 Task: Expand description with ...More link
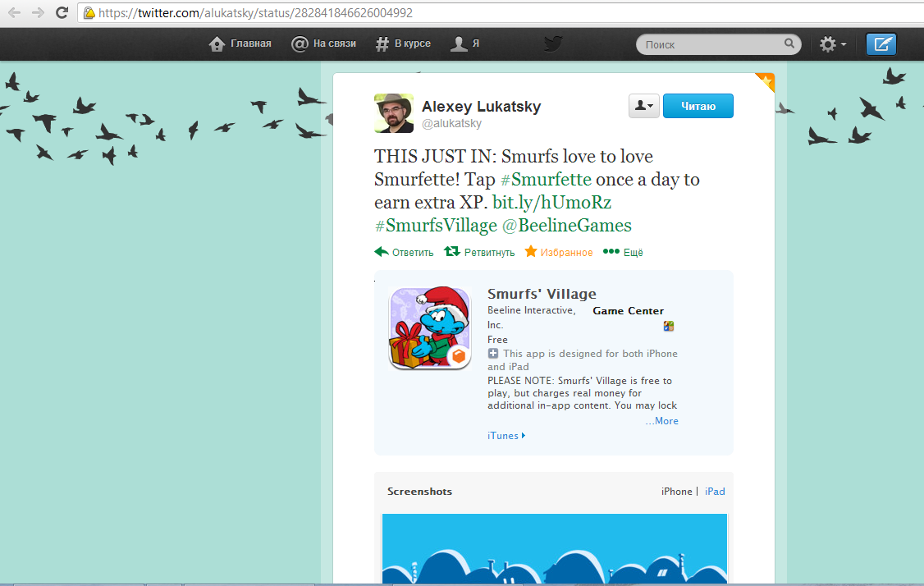[661, 421]
